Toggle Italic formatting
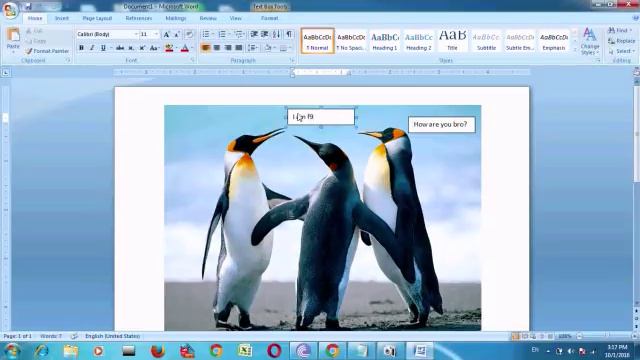The width and height of the screenshot is (640, 360). point(92,48)
